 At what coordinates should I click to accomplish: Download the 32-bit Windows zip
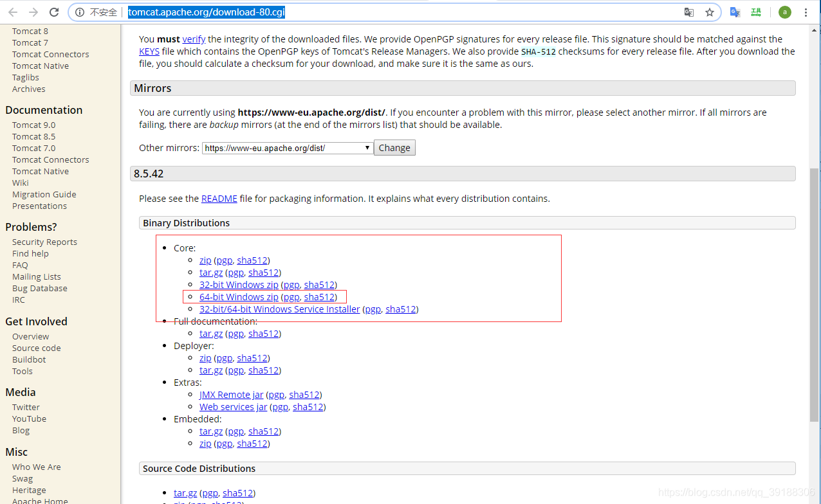239,285
